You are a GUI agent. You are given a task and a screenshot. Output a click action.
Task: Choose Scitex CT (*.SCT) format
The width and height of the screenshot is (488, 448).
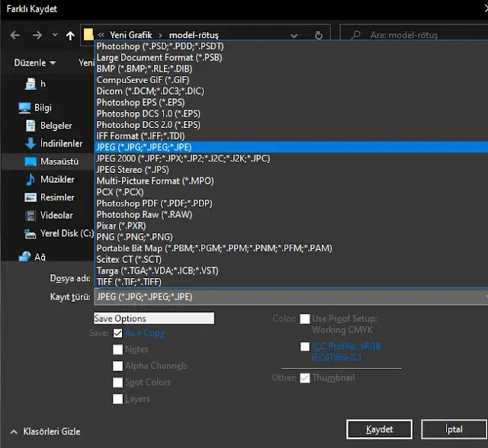(x=291, y=259)
